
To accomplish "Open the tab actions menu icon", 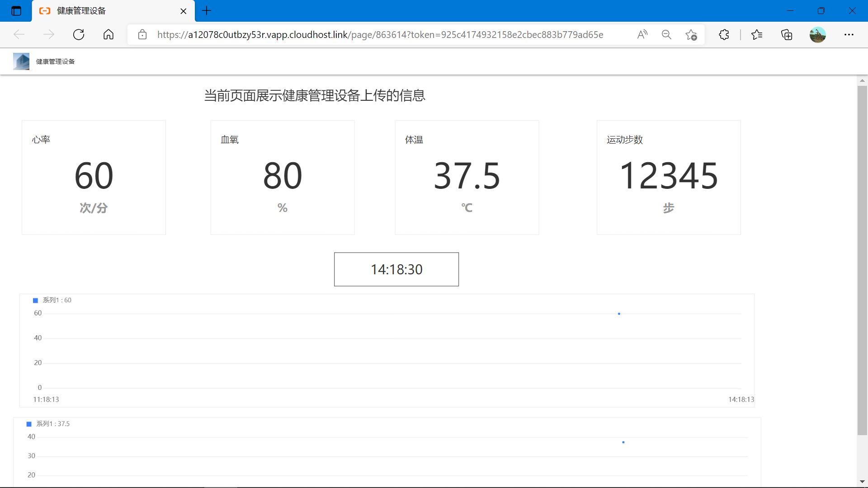I will (x=16, y=11).
